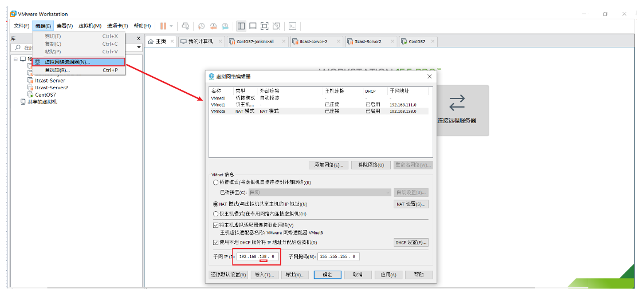Click the revert to snapshot toolbar icon

point(213,26)
